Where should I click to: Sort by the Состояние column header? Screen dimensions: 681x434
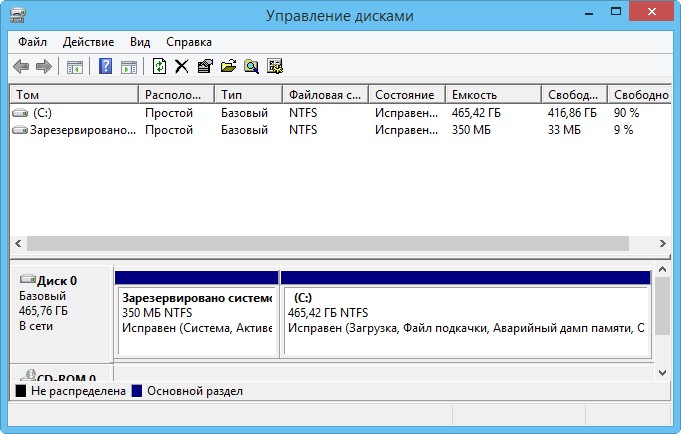point(407,95)
